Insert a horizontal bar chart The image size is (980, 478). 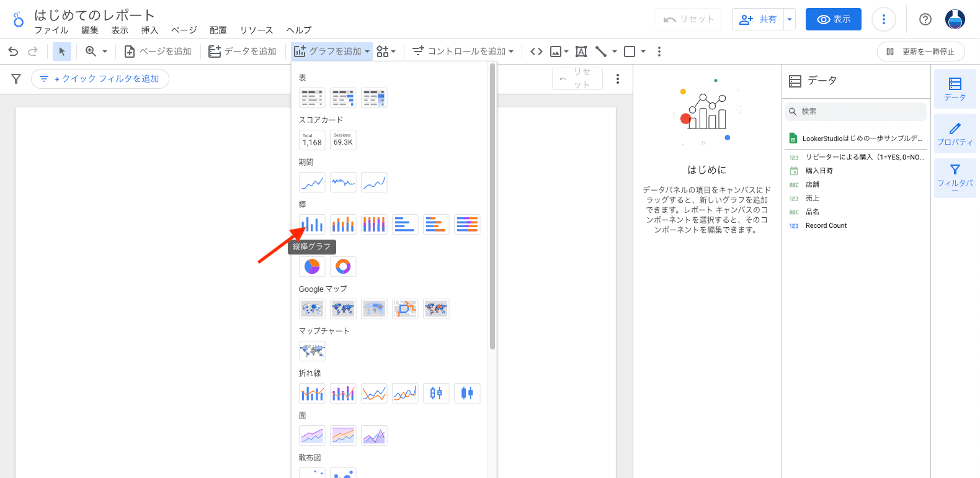pos(405,224)
